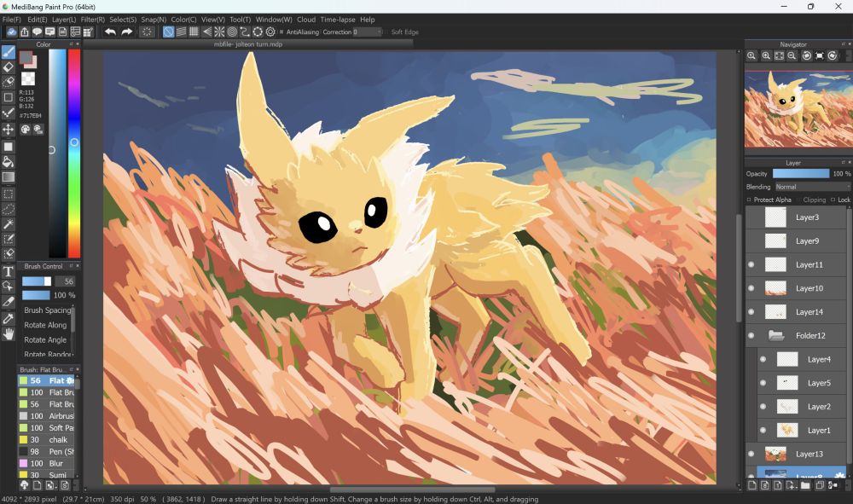Open the File(F) menu
The height and width of the screenshot is (504, 853).
click(x=11, y=20)
